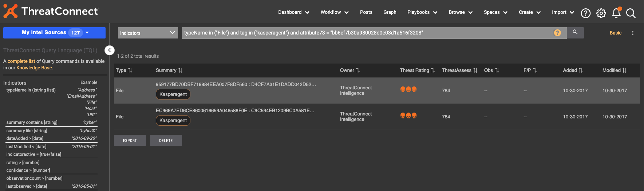The height and width of the screenshot is (191, 644).
Task: Click 'summary like [string]' example
Action: tap(27, 131)
